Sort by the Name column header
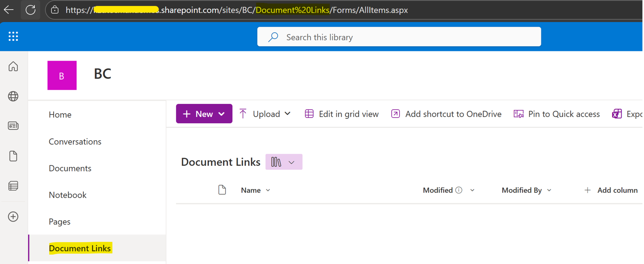 (251, 190)
